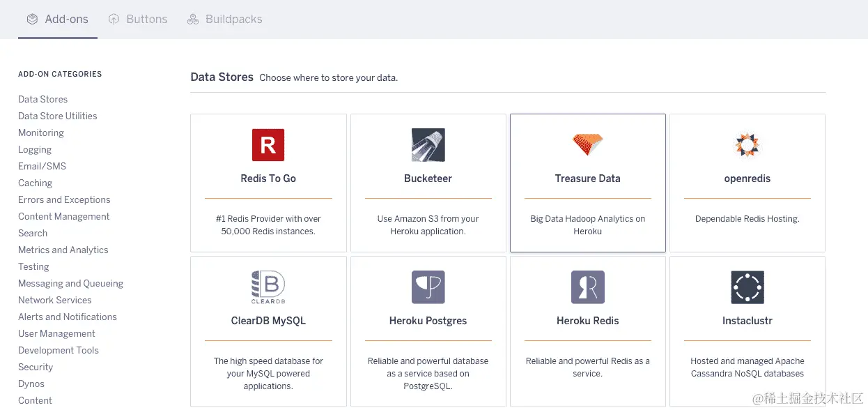Click the Buildpacks tab icon

tap(193, 20)
